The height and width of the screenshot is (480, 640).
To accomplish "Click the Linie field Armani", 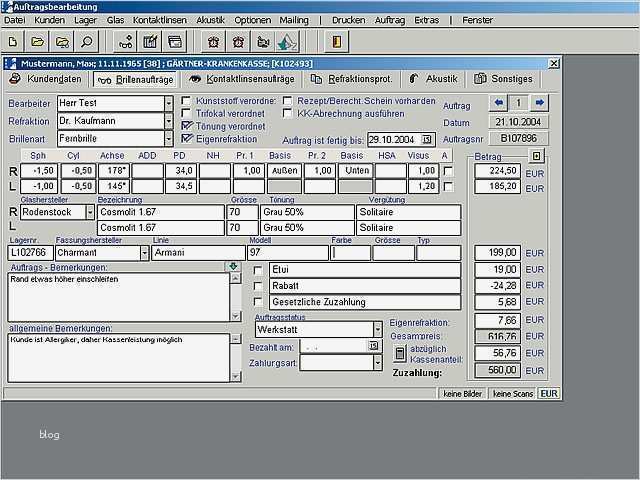I will (198, 253).
